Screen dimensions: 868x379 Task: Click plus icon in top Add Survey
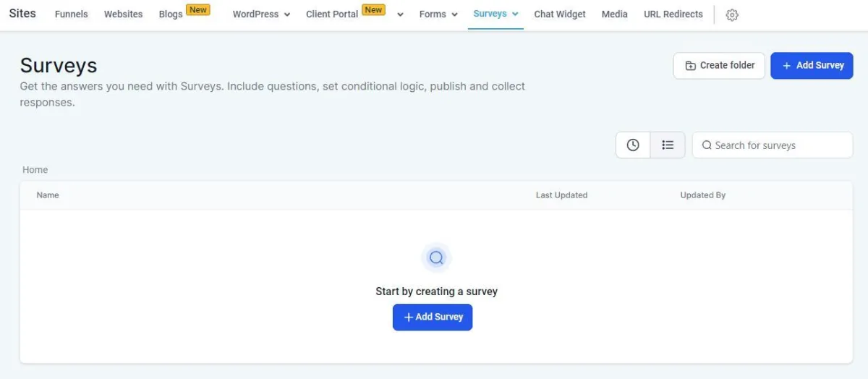(787, 65)
